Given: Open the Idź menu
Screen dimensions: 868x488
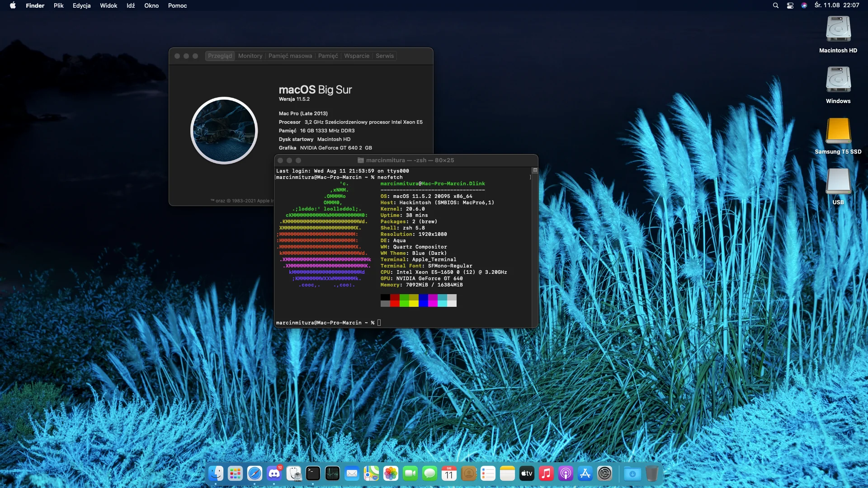Looking at the screenshot, I should [130, 5].
